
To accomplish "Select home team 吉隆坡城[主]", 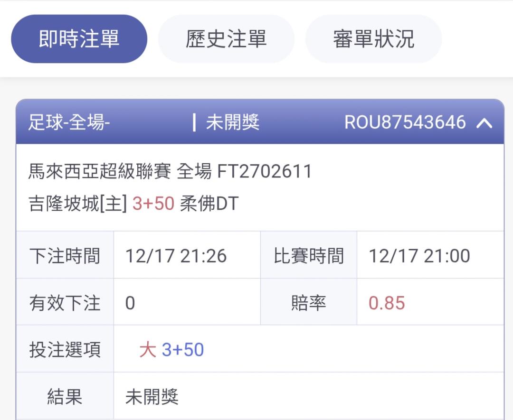I will click(x=77, y=204).
